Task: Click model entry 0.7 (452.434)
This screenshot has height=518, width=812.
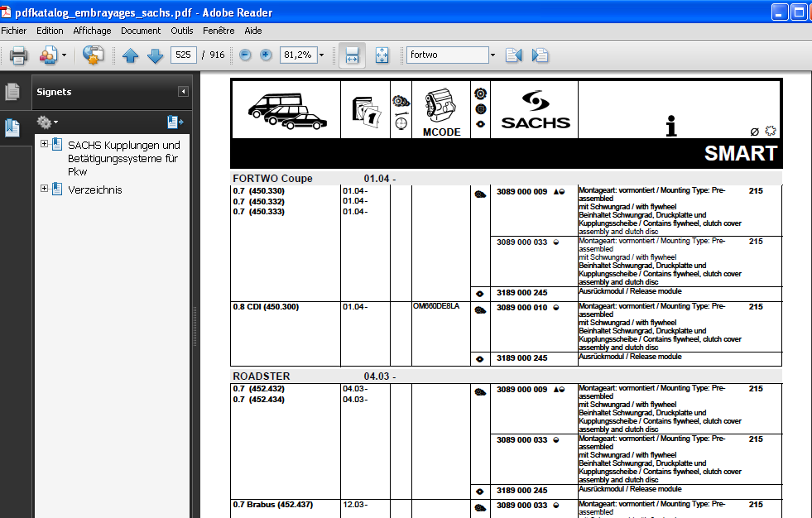Action: tap(258, 400)
